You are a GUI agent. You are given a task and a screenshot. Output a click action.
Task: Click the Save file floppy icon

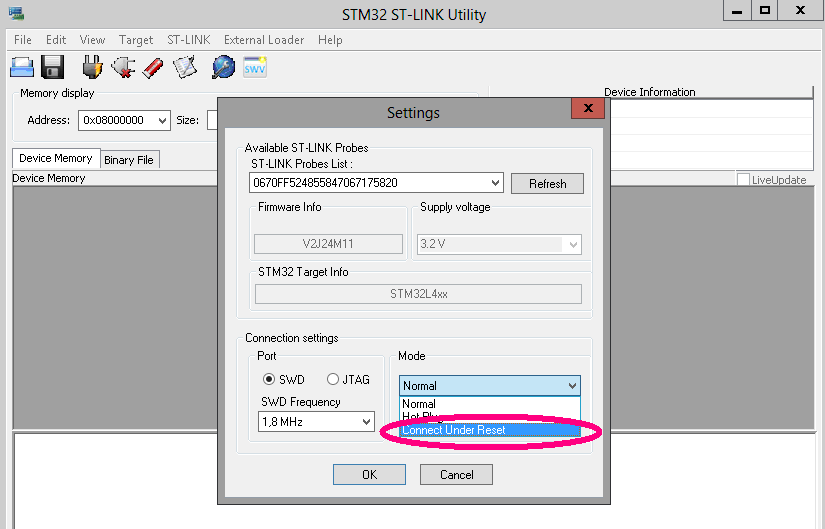[x=53, y=67]
